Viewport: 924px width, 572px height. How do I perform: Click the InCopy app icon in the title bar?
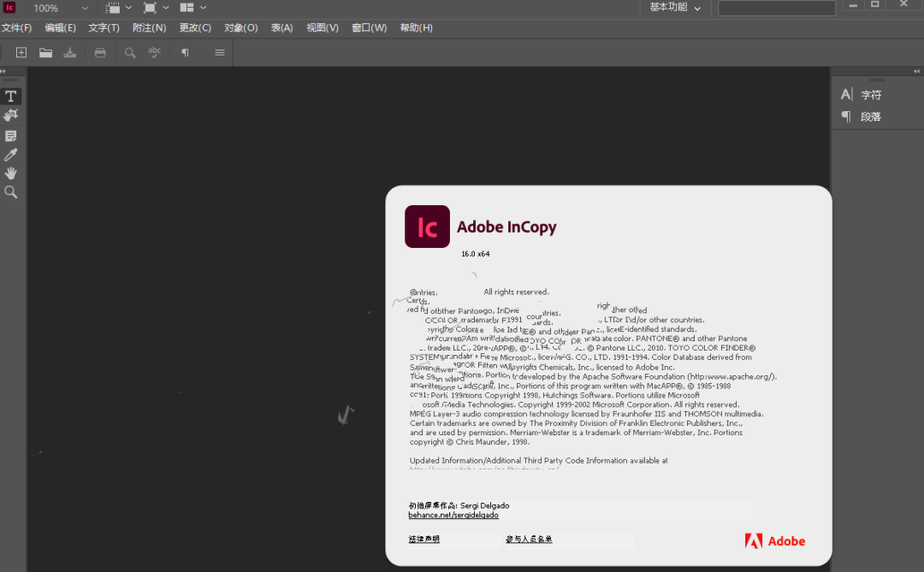click(9, 8)
